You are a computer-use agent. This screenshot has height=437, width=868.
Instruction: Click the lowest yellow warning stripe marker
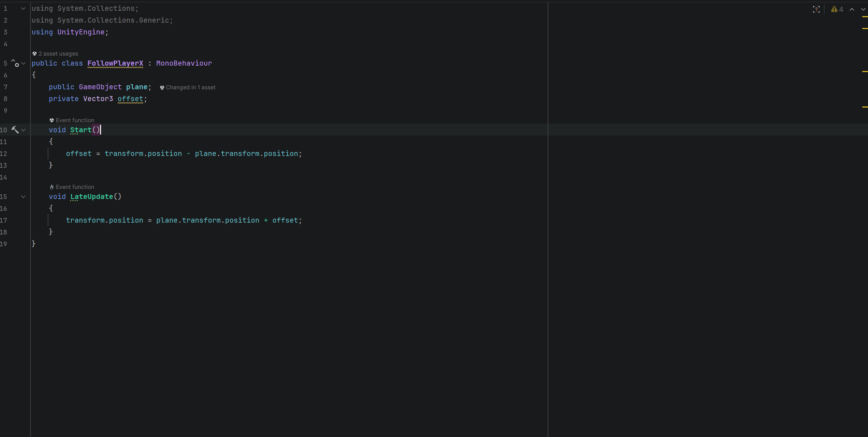[x=865, y=107]
